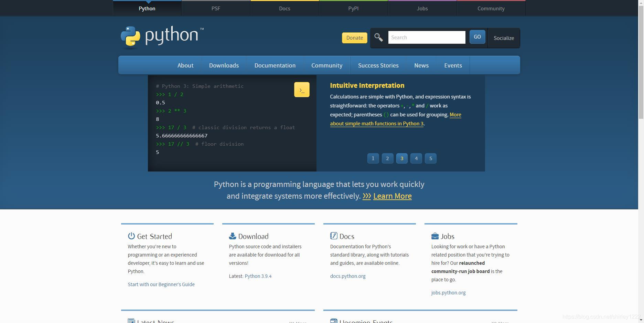This screenshot has width=644, height=323.
Task: Click the Docs section icon
Action: (x=333, y=236)
